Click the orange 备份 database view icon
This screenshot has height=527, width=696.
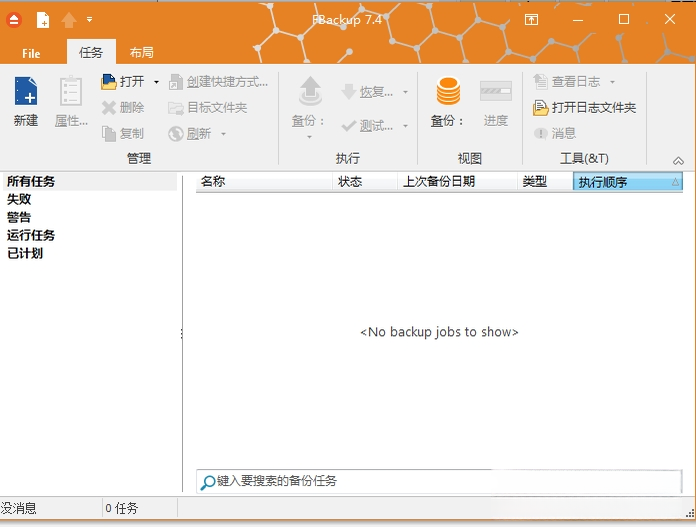(448, 91)
